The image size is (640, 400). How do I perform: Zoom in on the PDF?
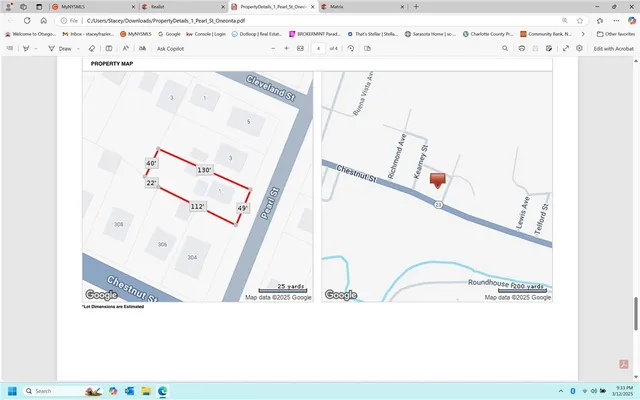click(x=288, y=48)
